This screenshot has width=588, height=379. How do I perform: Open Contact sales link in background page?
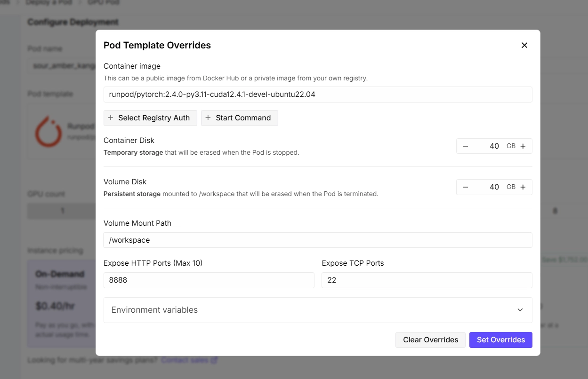(x=189, y=360)
